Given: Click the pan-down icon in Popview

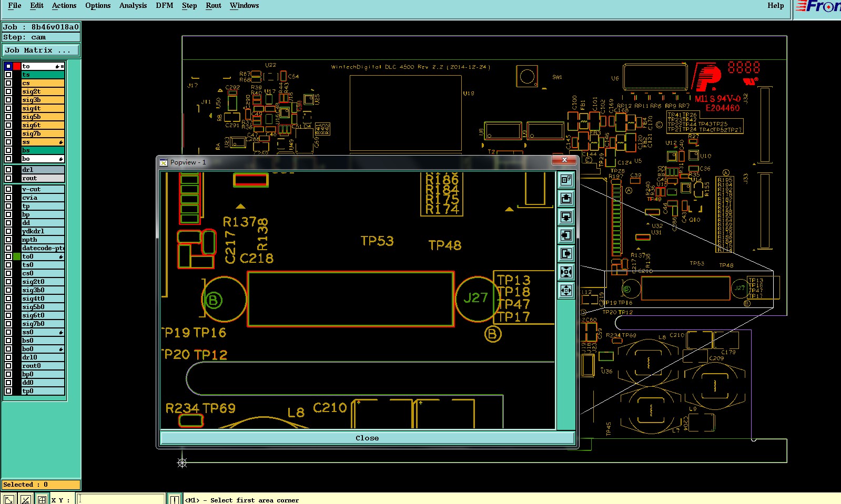Looking at the screenshot, I should point(566,217).
